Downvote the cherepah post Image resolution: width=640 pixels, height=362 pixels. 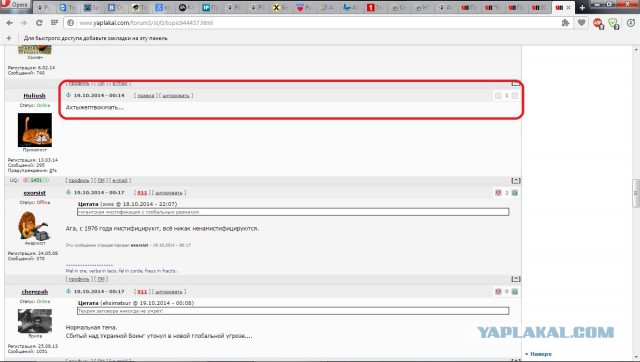pos(498,292)
